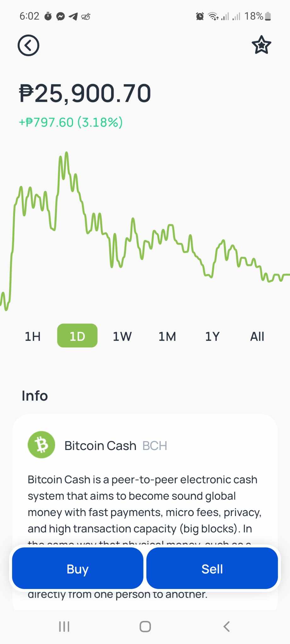Screen dimensions: 290x644
Task: Tap the ₱25,900.70 price display
Action: (85, 93)
